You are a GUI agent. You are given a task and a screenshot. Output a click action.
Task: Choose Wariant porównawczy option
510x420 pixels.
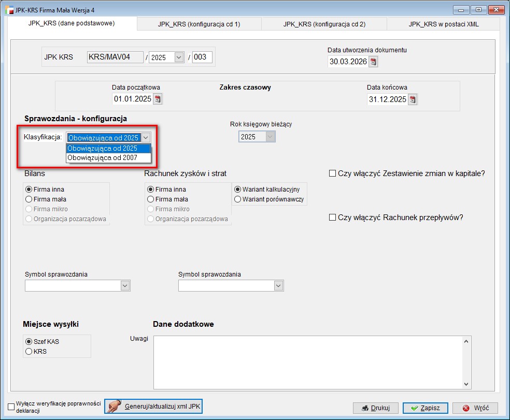click(238, 199)
